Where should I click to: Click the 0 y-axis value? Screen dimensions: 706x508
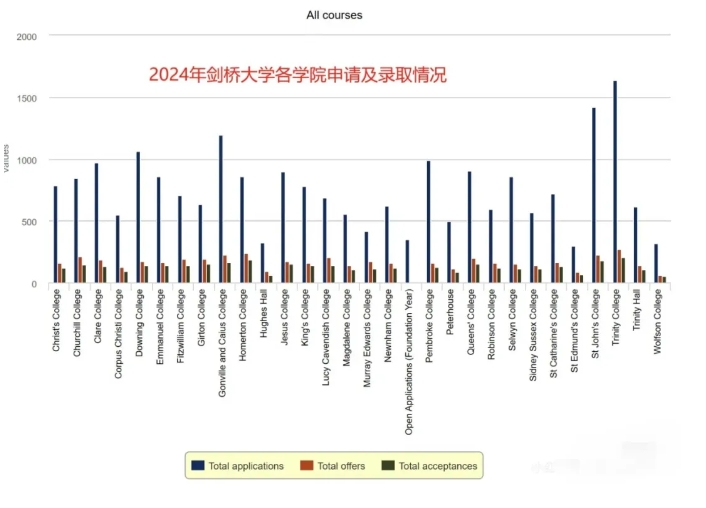pyautogui.click(x=34, y=284)
